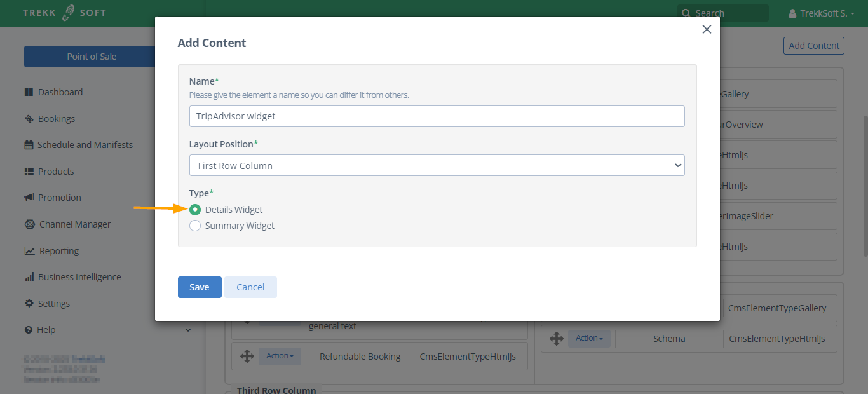The image size is (868, 394).
Task: Click the Name input field
Action: [437, 116]
